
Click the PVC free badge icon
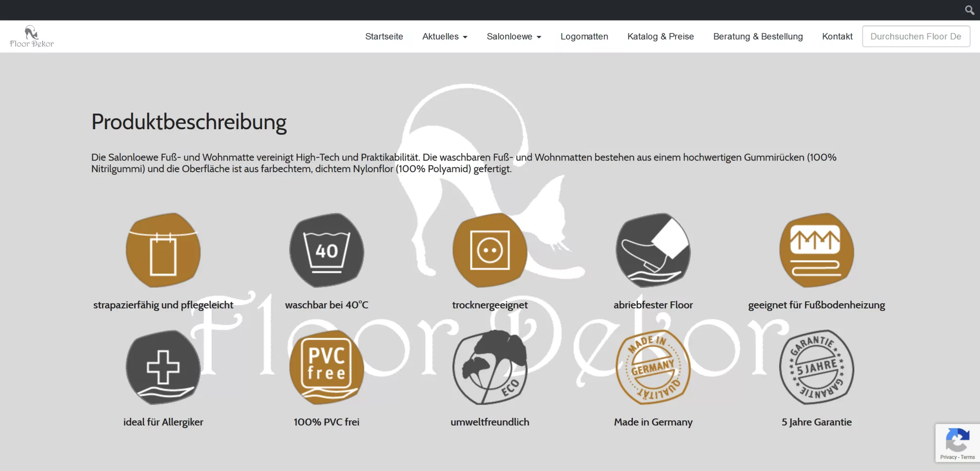pyautogui.click(x=327, y=367)
